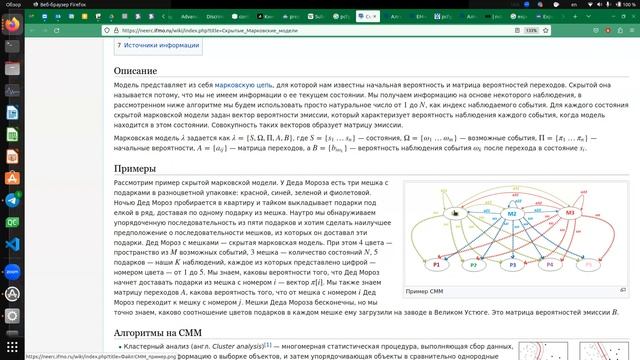
Task: Launch Qt Creator from the dock
Action: [12, 222]
